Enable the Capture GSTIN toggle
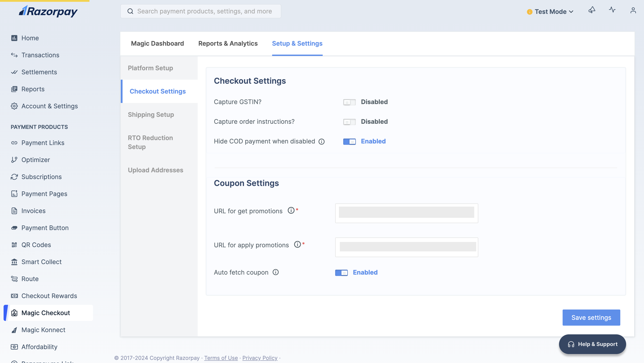The image size is (644, 363). point(349,102)
